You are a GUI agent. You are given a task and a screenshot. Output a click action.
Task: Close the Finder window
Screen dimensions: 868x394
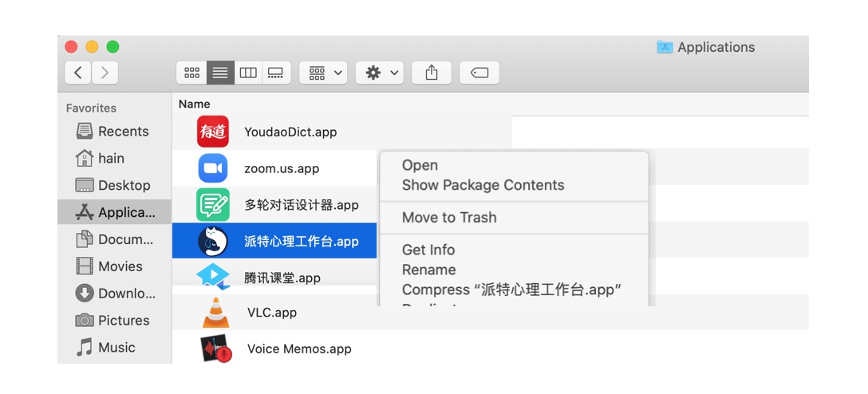71,47
